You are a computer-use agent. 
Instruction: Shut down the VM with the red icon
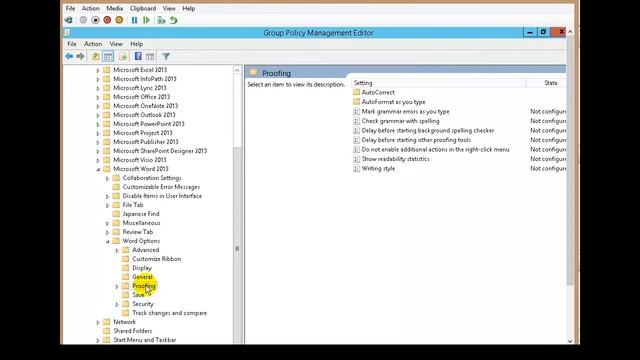pos(107,20)
